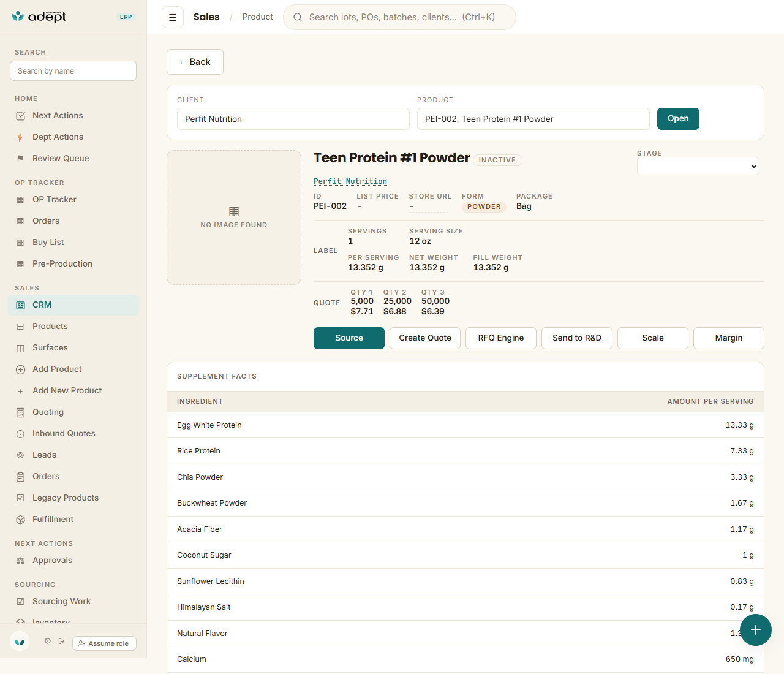Open Orders under the OP Tracker section
The height and width of the screenshot is (674, 784).
73,221
